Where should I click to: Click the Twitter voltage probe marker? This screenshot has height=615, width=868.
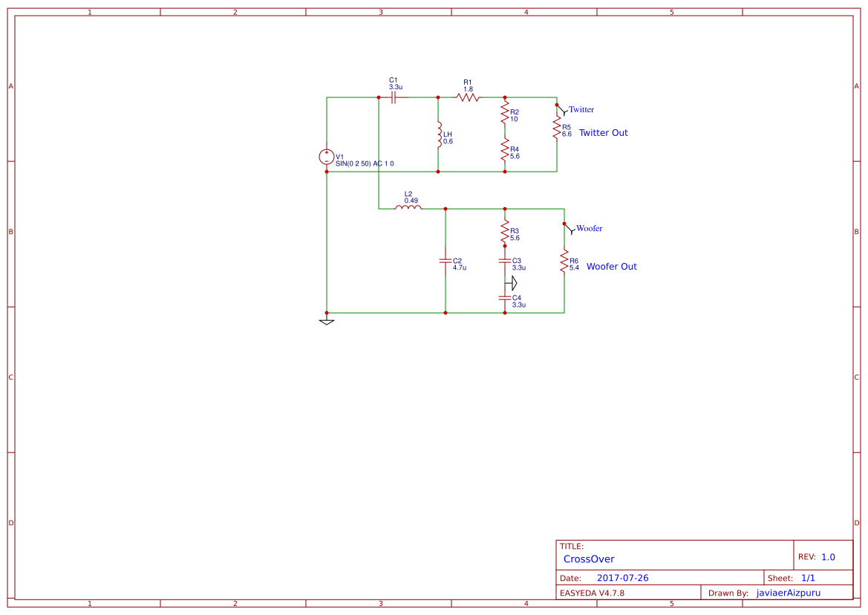562,110
